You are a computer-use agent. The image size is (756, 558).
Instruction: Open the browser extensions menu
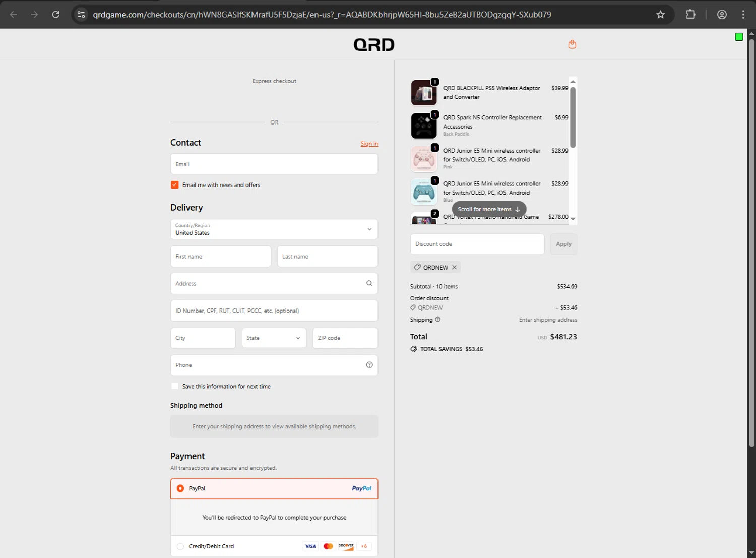point(690,15)
